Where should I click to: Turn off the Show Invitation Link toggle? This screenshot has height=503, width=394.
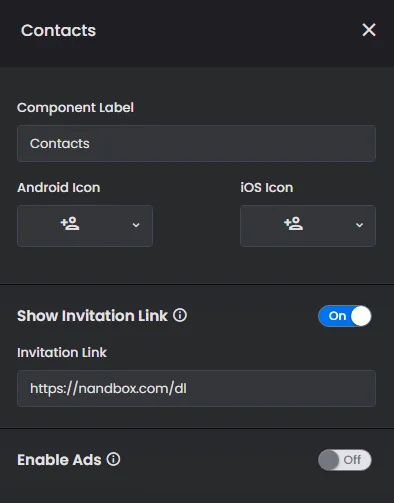(x=345, y=316)
